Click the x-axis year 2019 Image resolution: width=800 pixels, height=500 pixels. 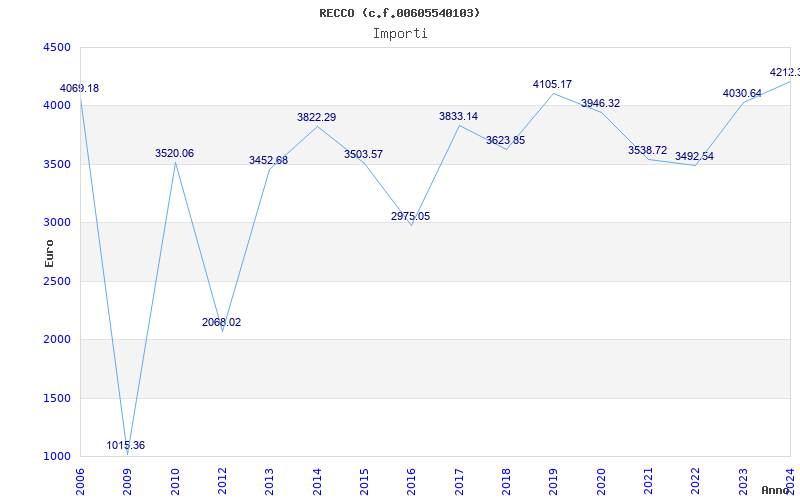coord(554,482)
